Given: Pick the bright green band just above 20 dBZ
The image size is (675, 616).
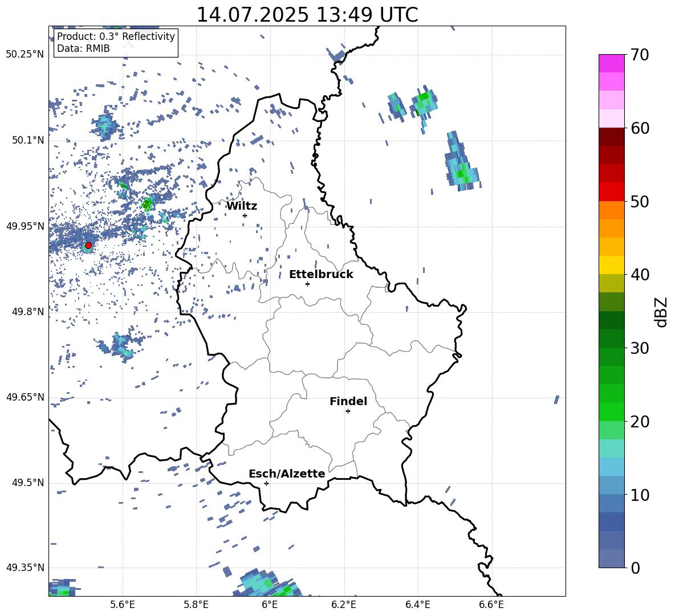Looking at the screenshot, I should click(612, 411).
